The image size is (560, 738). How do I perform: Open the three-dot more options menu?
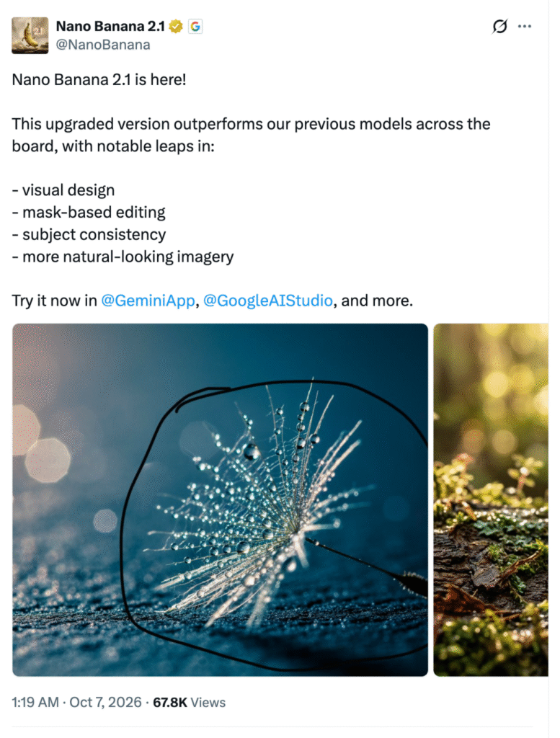click(x=524, y=27)
